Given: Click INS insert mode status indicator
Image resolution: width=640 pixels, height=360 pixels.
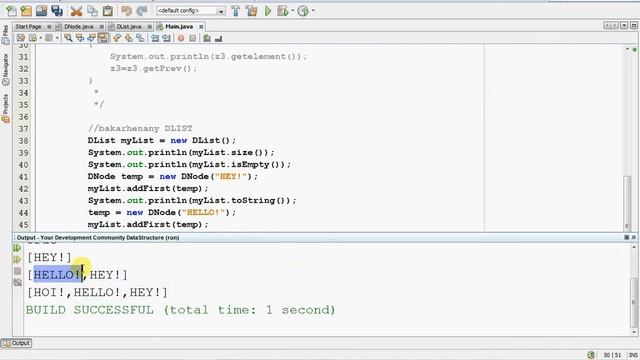Looking at the screenshot, I should (x=633, y=355).
